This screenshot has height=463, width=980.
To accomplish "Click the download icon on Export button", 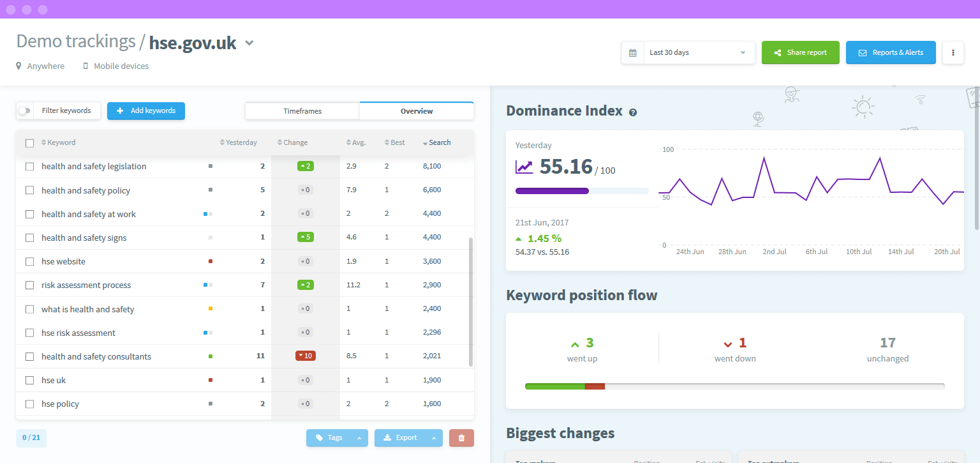I will 387,438.
